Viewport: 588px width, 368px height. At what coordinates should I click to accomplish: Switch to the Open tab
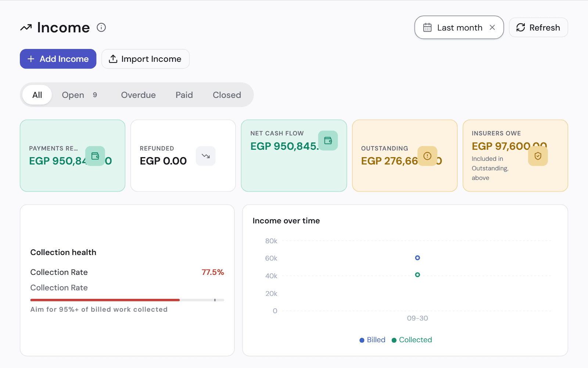79,95
